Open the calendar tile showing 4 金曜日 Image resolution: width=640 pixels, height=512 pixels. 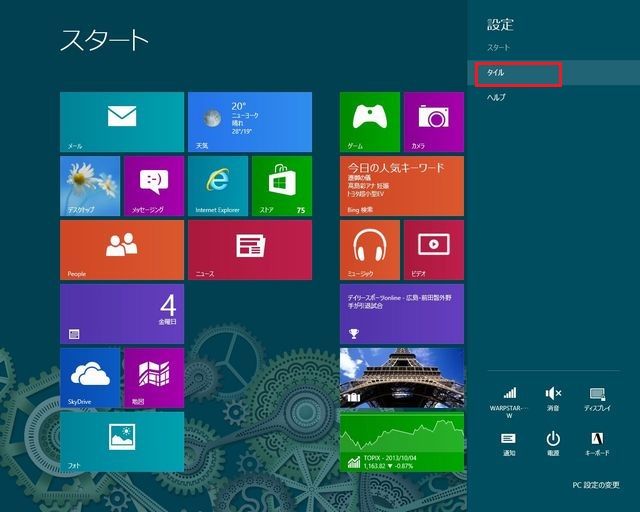pos(122,314)
